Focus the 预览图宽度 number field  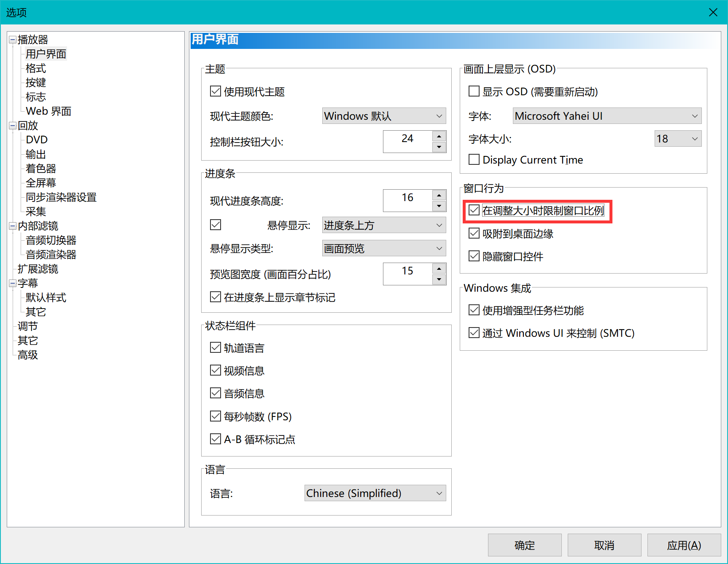[408, 274]
